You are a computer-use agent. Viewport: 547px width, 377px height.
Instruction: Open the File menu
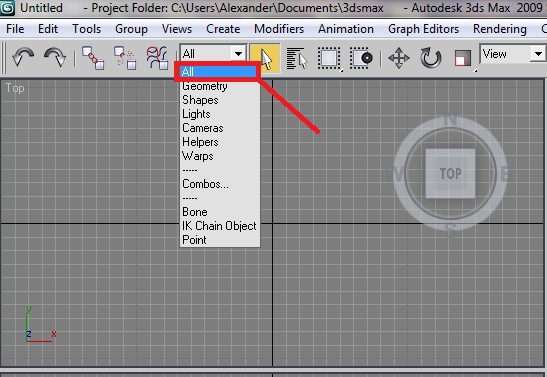(x=15, y=29)
